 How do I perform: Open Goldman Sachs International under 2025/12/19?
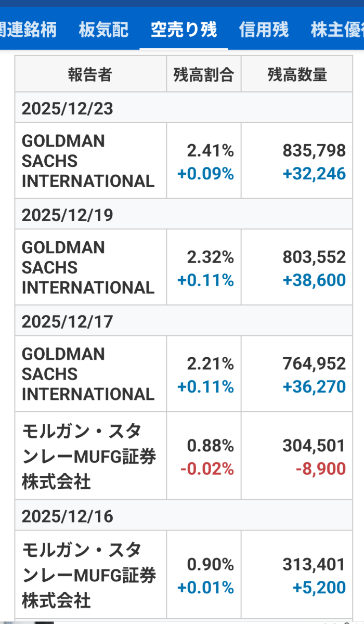click(x=88, y=267)
